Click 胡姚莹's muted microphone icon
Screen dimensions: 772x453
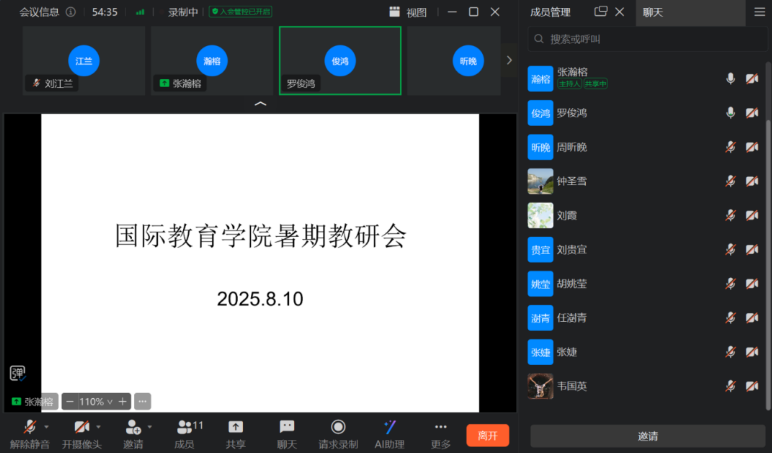(731, 284)
